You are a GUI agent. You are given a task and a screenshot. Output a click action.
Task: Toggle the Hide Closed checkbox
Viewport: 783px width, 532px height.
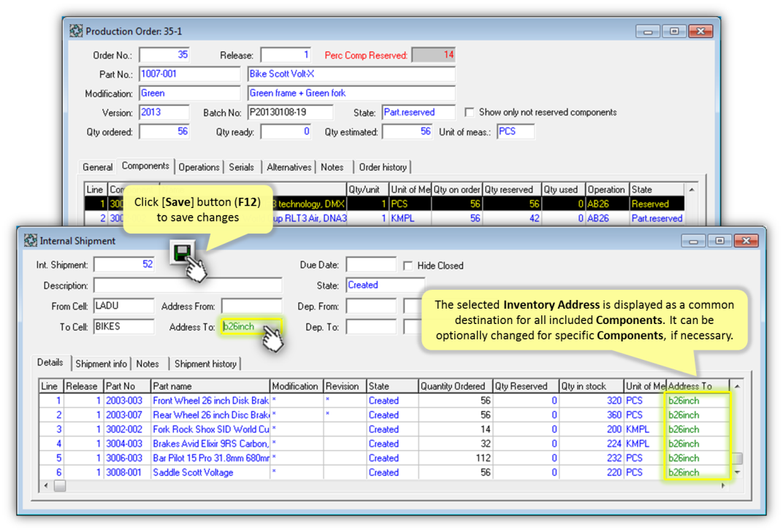[408, 266]
